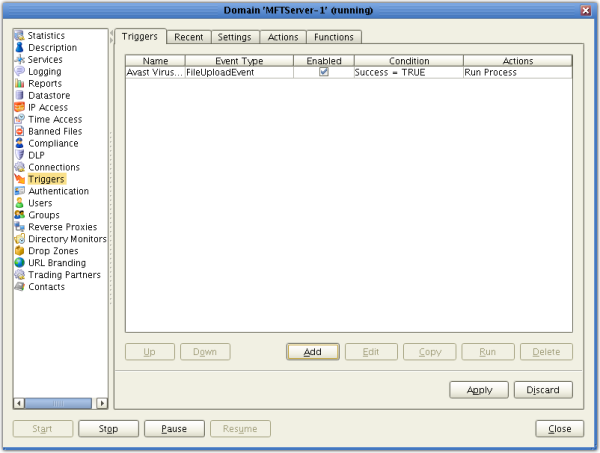Click the Compliance icon
This screenshot has height=453, width=600.
[x=19, y=143]
